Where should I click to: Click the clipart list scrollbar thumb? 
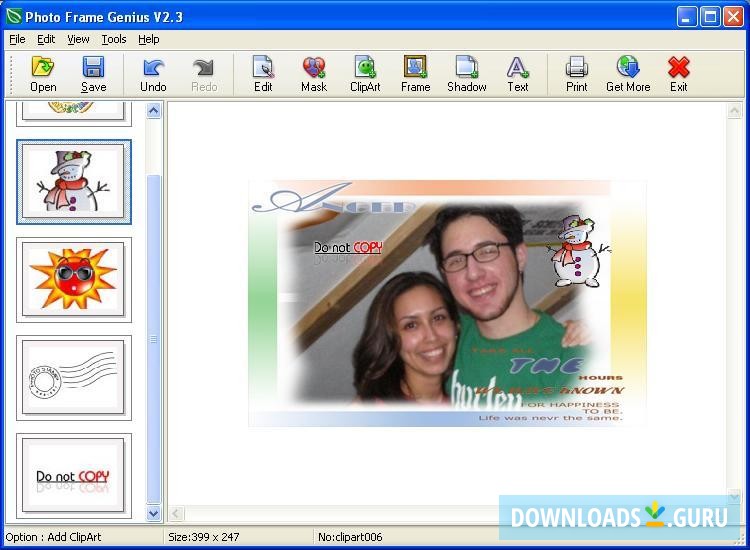(x=154, y=340)
